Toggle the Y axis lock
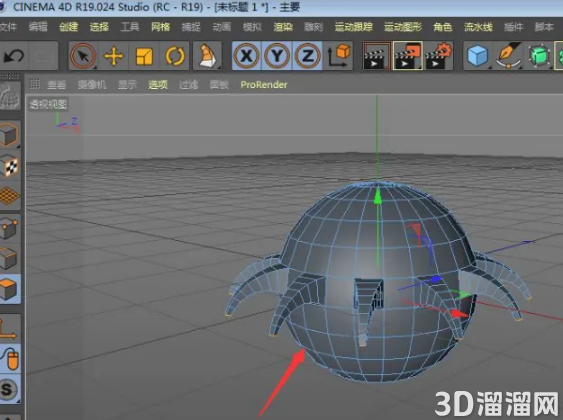Image resolution: width=563 pixels, height=420 pixels. click(277, 56)
